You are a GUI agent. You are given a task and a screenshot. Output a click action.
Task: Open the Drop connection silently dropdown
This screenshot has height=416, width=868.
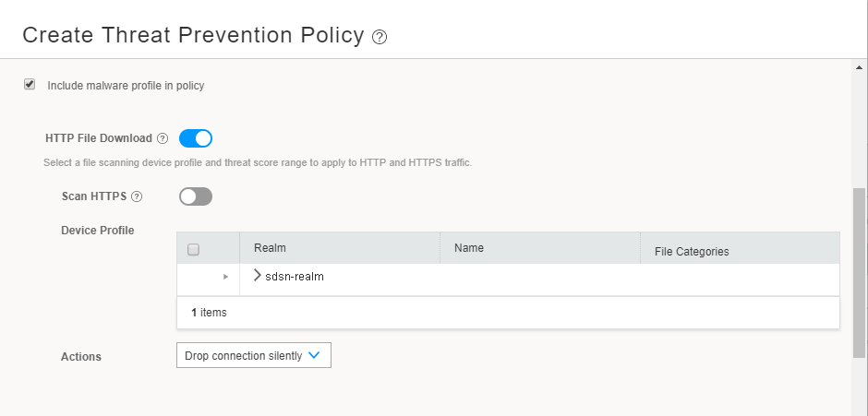tap(253, 355)
